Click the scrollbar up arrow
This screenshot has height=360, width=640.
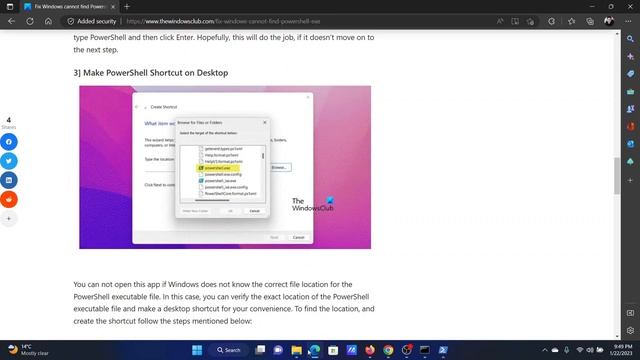[617, 34]
